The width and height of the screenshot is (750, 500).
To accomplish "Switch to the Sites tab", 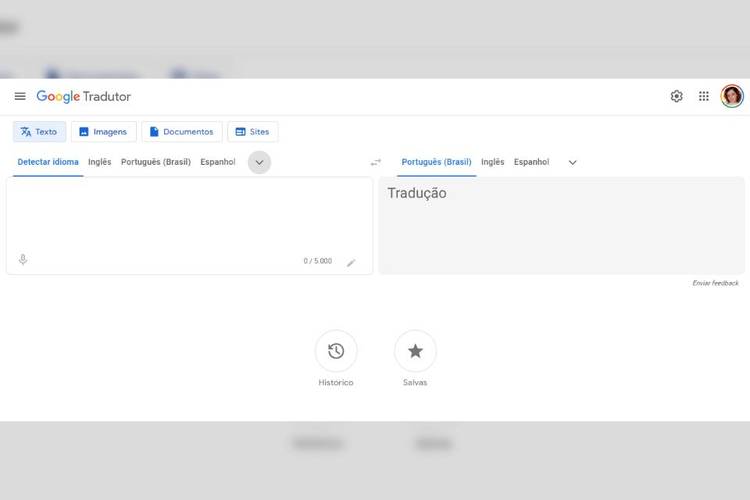I will click(253, 132).
